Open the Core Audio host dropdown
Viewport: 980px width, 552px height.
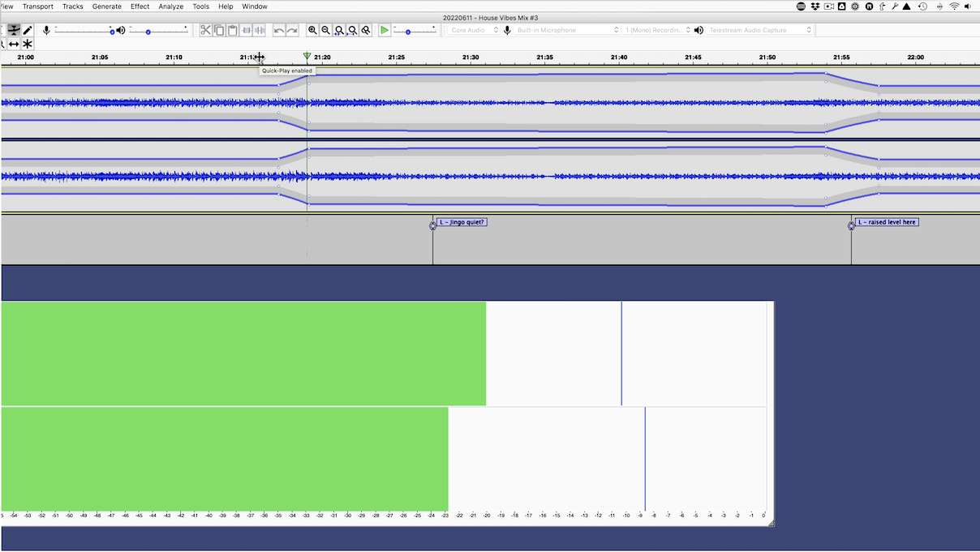click(x=475, y=30)
